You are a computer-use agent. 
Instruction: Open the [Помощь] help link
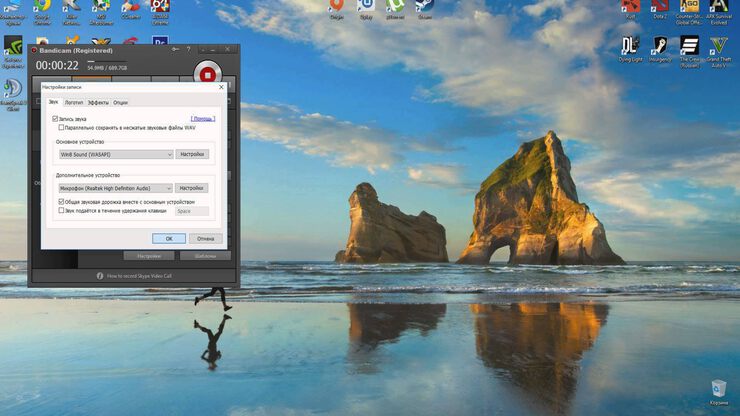point(203,119)
